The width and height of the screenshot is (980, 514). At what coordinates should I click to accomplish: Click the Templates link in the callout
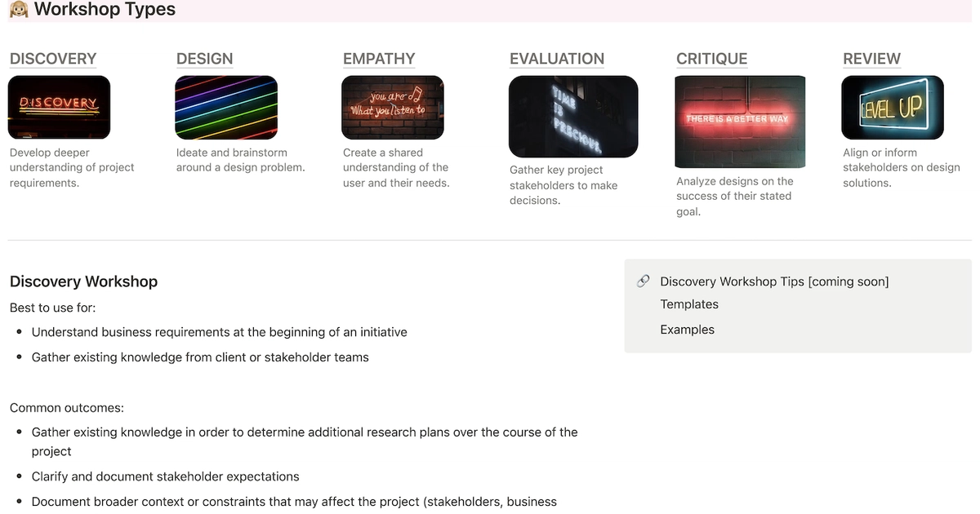coord(688,304)
